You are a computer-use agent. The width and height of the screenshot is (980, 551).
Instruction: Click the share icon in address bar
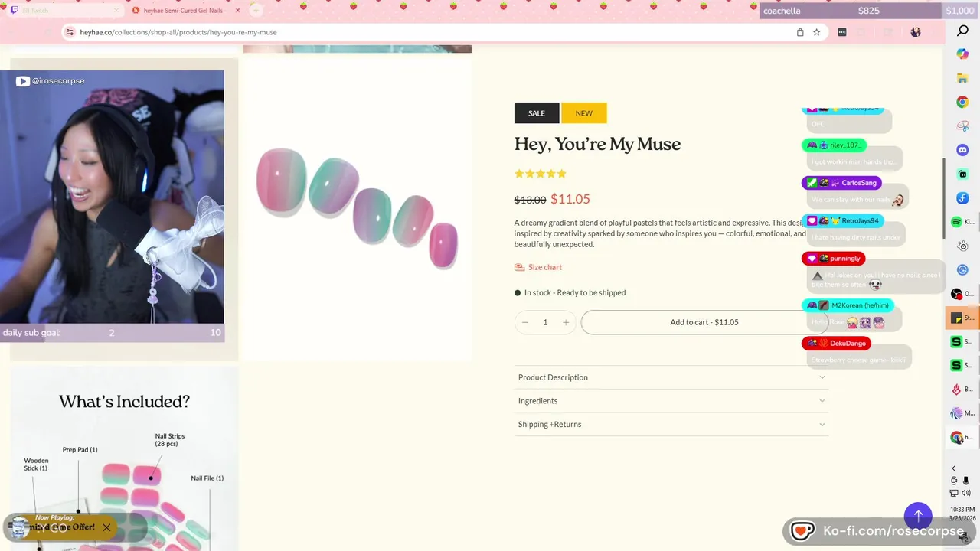[x=800, y=32]
